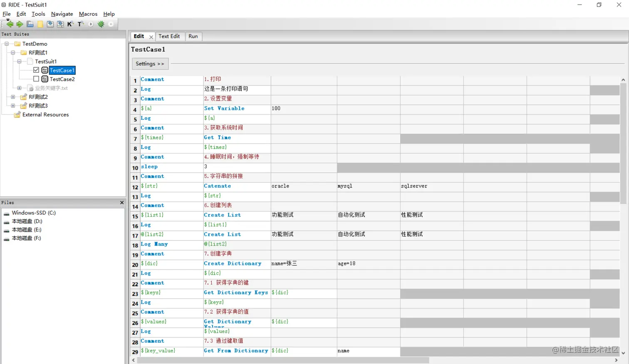This screenshot has width=629, height=364.
Task: Click the External Resources folder icon
Action: pos(17,114)
